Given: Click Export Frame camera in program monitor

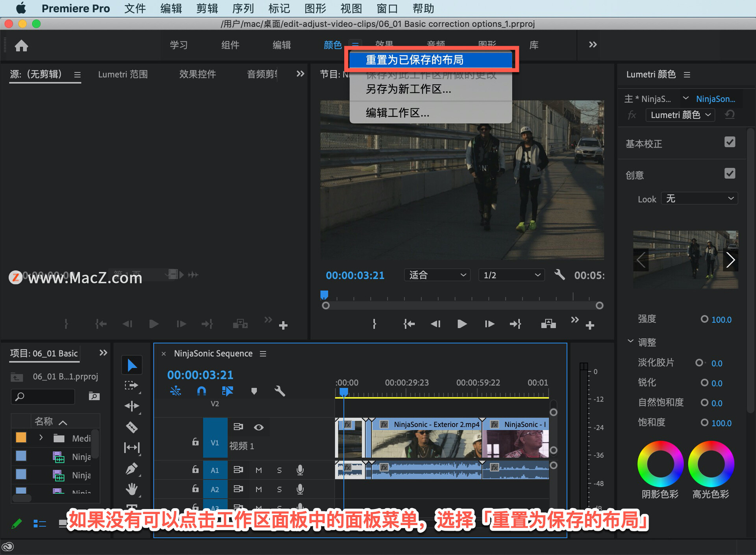Looking at the screenshot, I should [x=548, y=324].
